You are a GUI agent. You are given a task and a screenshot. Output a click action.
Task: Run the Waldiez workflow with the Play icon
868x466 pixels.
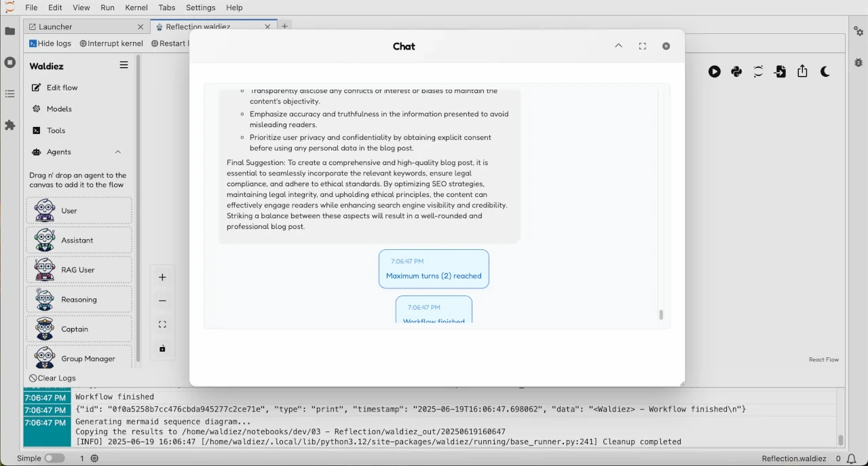tap(714, 71)
